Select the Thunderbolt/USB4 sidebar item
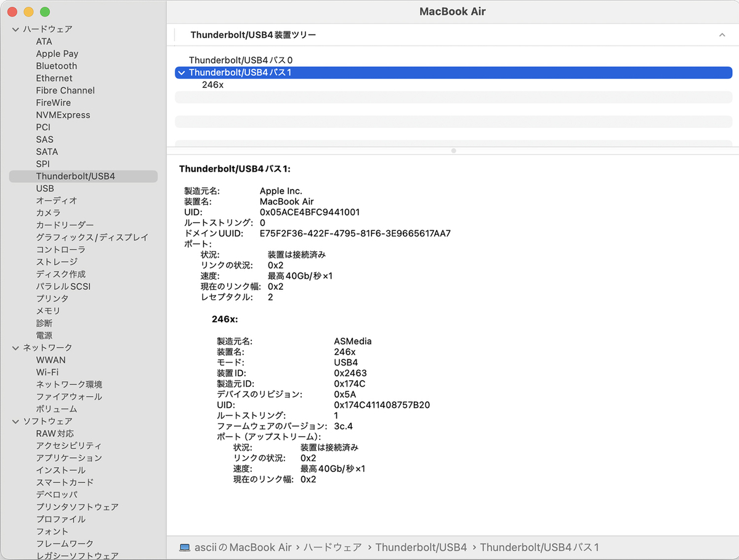The image size is (739, 560). coord(83,176)
